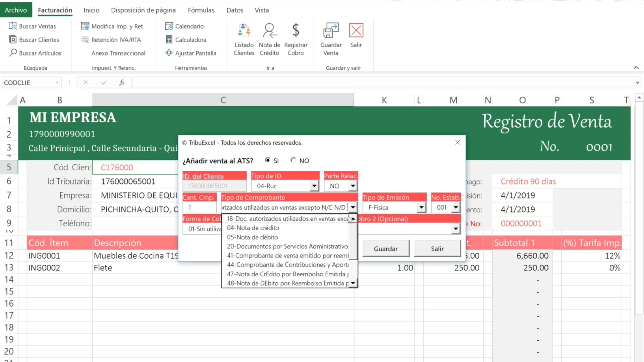Screen dimensions: 644x362
Task: Select 18-Doc. autorizados utilizados en ventas
Action: tap(286, 219)
